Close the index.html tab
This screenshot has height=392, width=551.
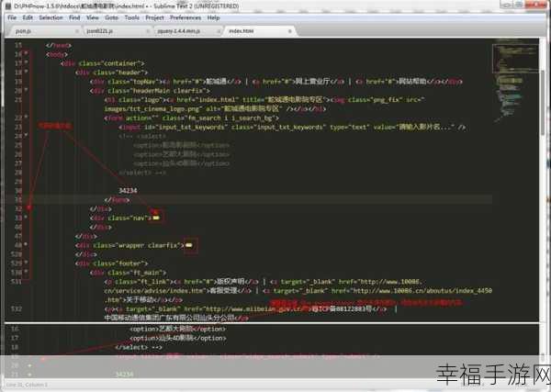click(x=290, y=31)
